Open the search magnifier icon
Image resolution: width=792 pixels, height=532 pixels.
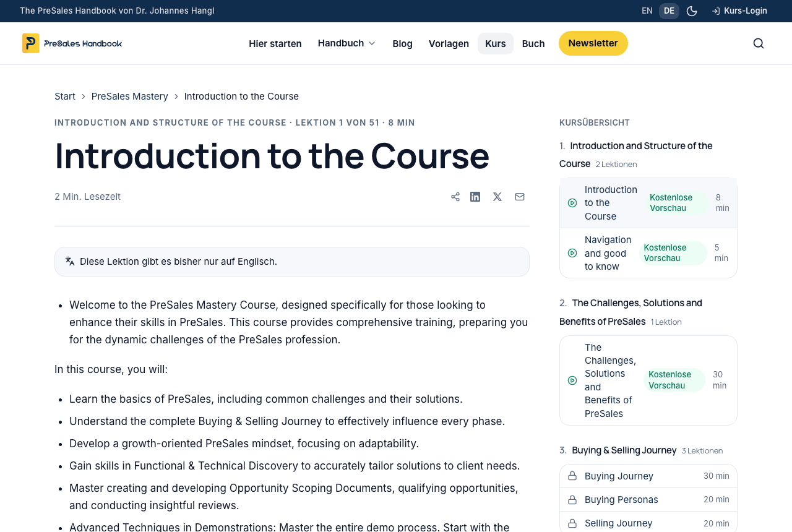click(x=759, y=43)
